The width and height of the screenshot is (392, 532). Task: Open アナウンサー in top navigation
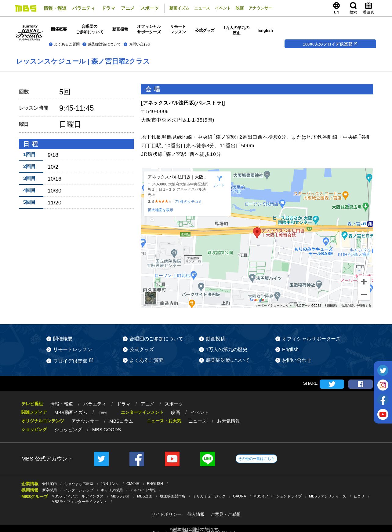point(260,8)
